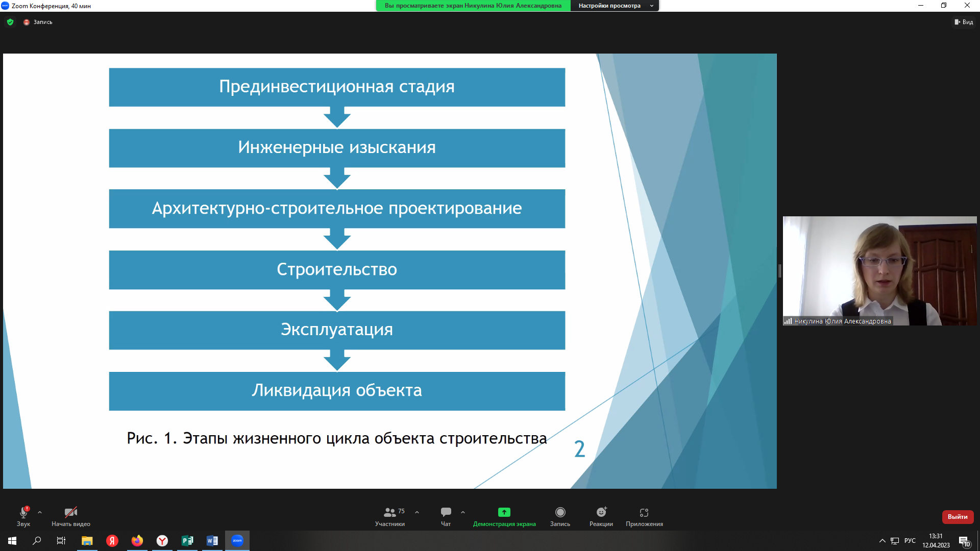Image resolution: width=980 pixels, height=551 pixels.
Task: Switch to Firefox in taskbar
Action: click(x=137, y=541)
